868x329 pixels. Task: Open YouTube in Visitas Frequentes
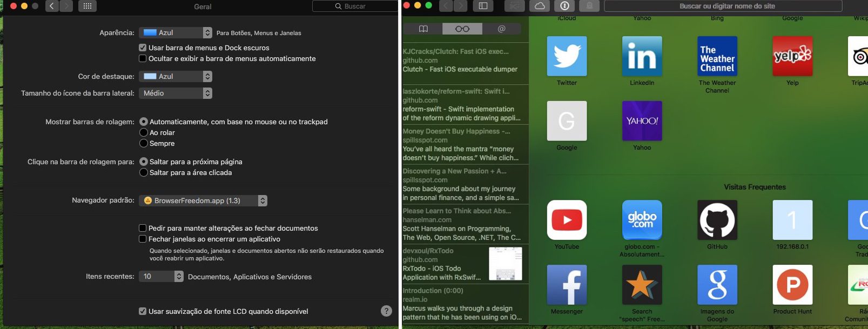click(x=567, y=220)
